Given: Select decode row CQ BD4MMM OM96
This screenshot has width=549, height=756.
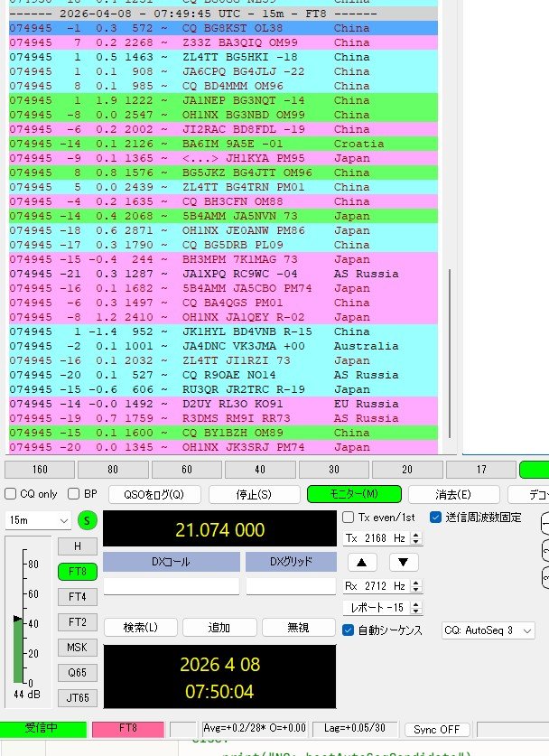Looking at the screenshot, I should [223, 86].
